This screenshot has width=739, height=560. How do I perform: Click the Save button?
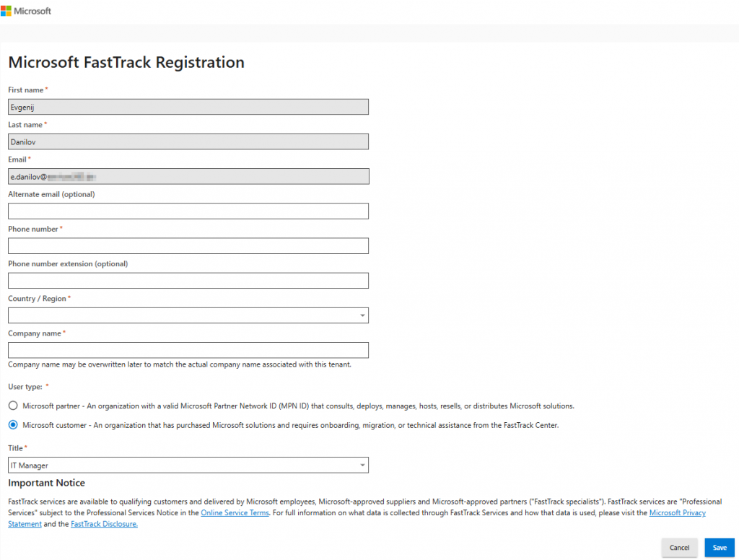pyautogui.click(x=719, y=548)
